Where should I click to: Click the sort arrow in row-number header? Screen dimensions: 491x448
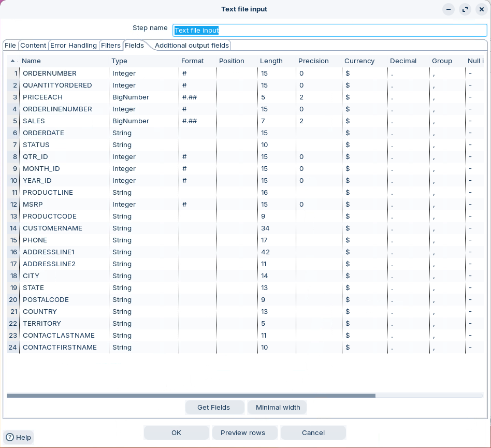pos(12,61)
